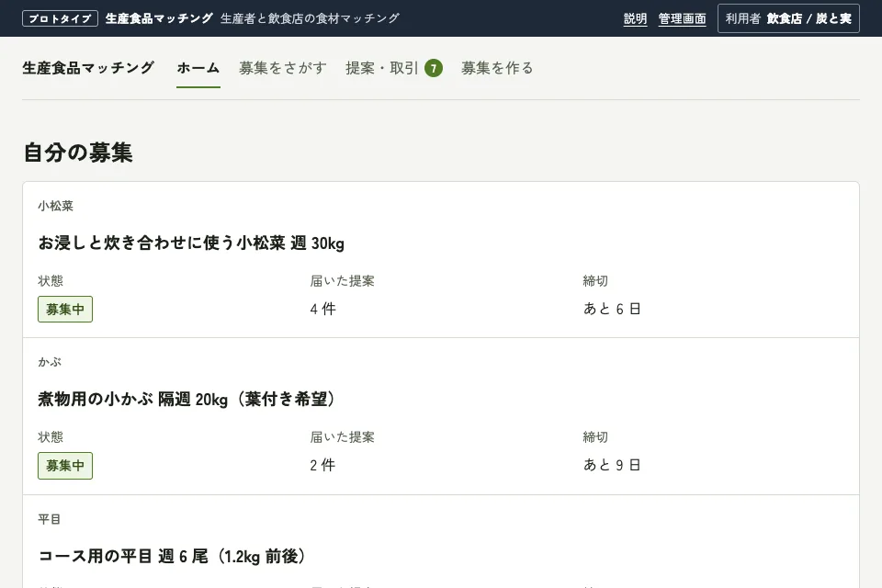Open the 利用者 飲食店 / 炭と実 switcher
Image resolution: width=882 pixels, height=588 pixels.
(788, 18)
